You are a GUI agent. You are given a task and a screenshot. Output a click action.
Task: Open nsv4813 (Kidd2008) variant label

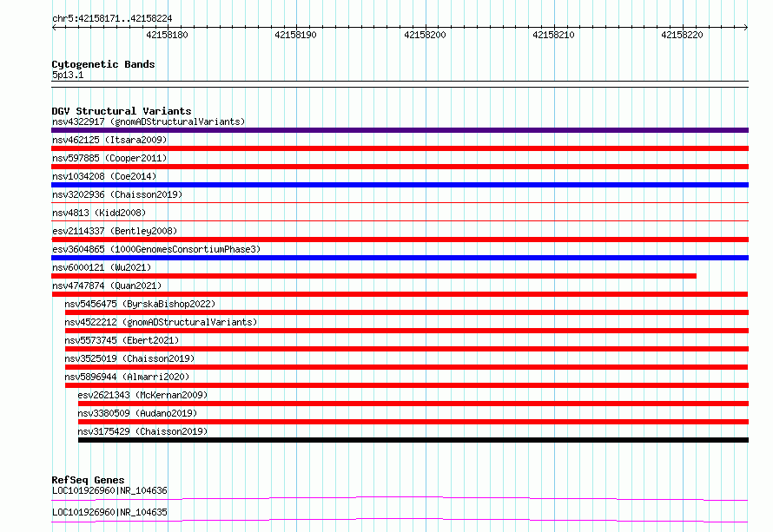tap(99, 213)
